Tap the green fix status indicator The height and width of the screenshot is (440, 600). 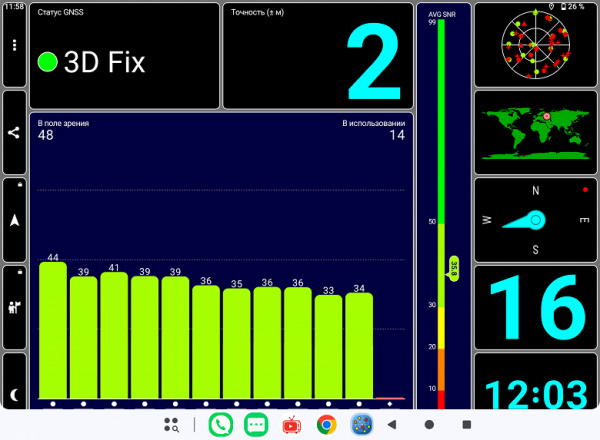[47, 62]
